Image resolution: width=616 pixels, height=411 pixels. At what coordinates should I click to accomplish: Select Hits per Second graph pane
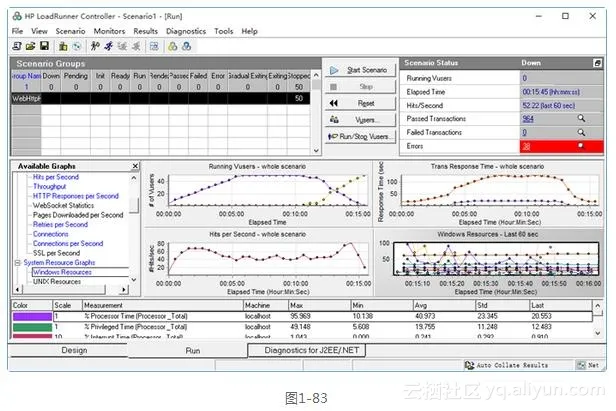(258, 262)
